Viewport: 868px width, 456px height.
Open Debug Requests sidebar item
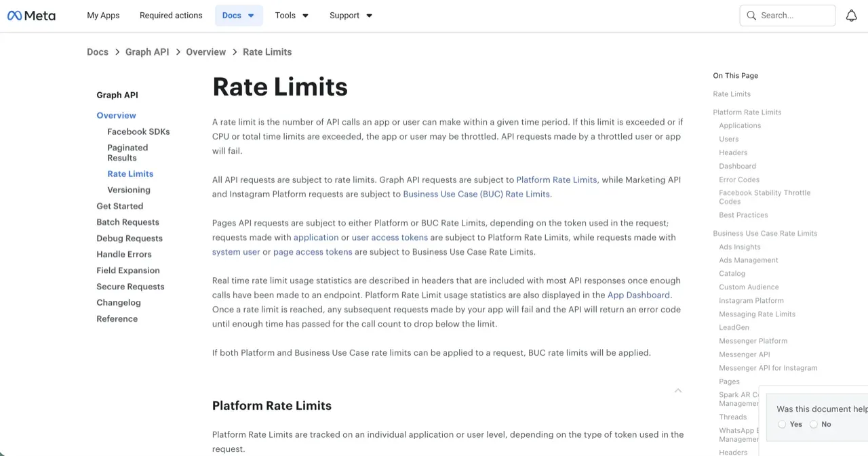point(130,239)
